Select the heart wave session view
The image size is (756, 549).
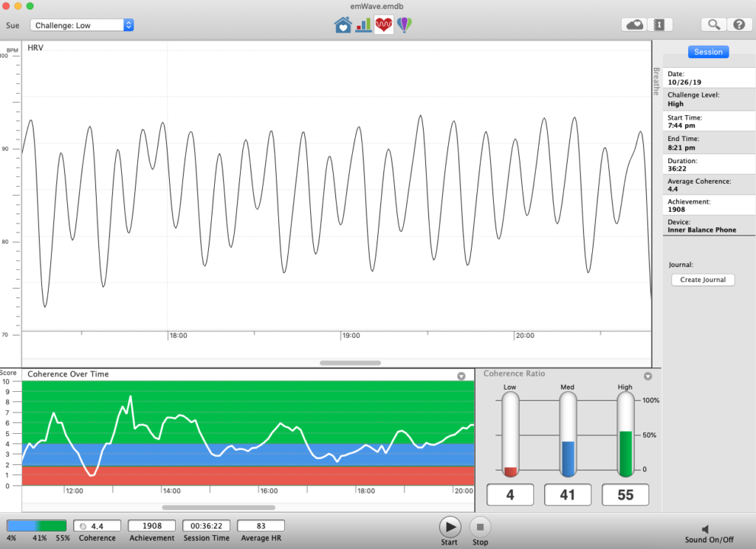[384, 25]
